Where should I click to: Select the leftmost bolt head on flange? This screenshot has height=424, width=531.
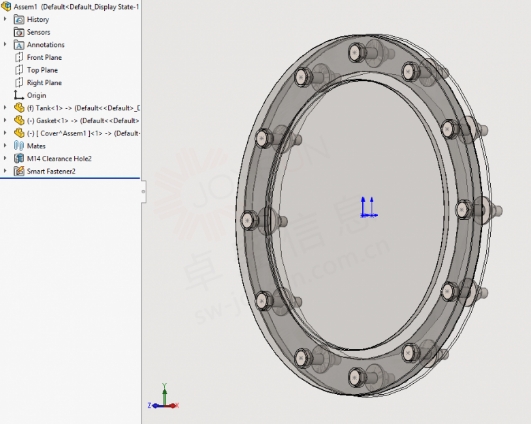[x=249, y=220]
